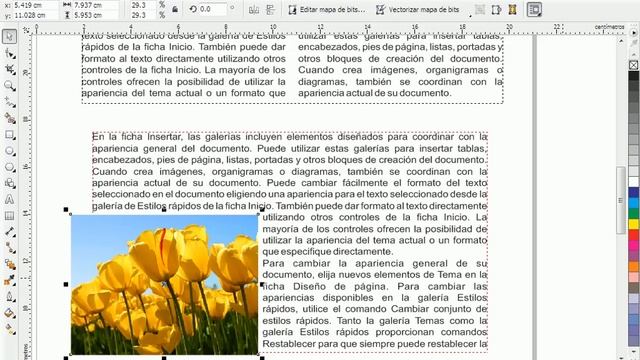Click the yellow tulips image
Image resolution: width=640 pixels, height=360 pixels.
[164, 284]
